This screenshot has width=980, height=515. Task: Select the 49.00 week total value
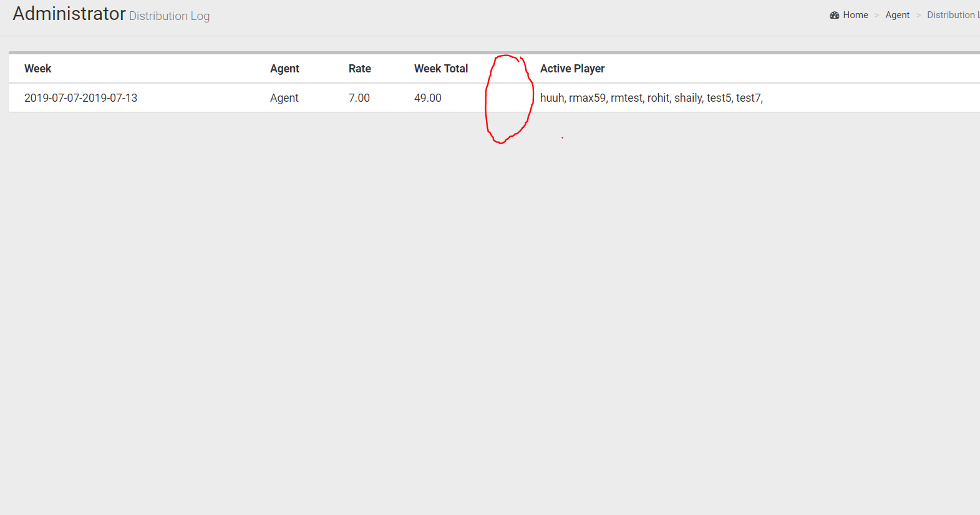[427, 98]
